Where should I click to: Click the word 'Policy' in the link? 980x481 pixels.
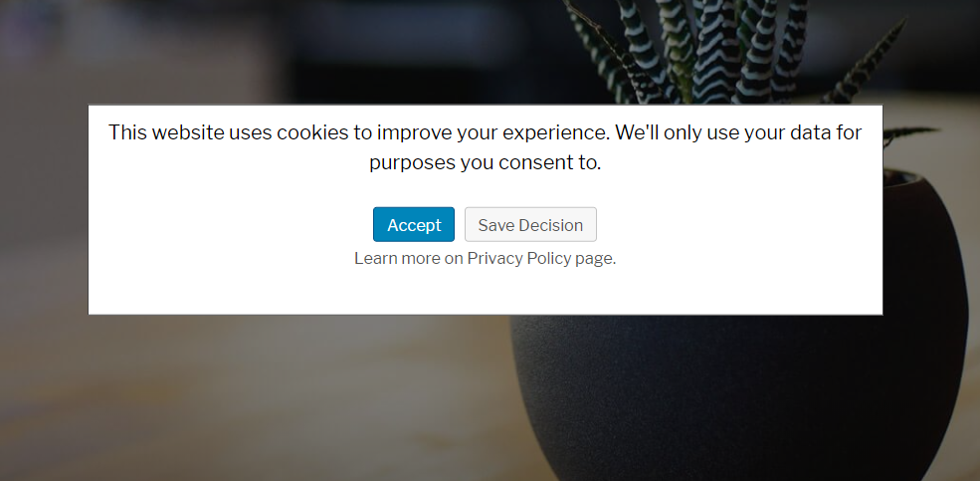coord(549,258)
